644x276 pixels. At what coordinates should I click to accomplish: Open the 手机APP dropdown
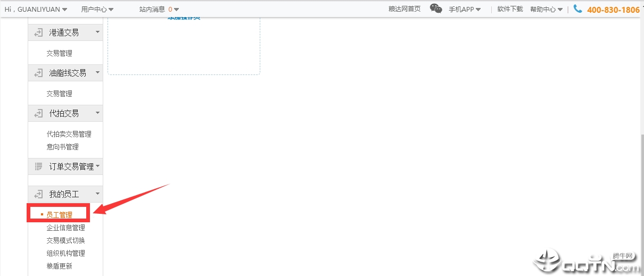tap(464, 9)
